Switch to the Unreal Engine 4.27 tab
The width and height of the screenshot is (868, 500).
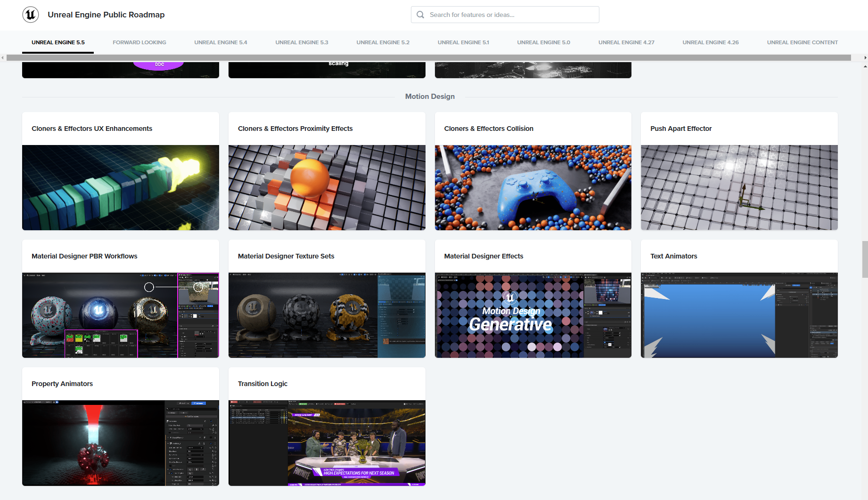[626, 42]
